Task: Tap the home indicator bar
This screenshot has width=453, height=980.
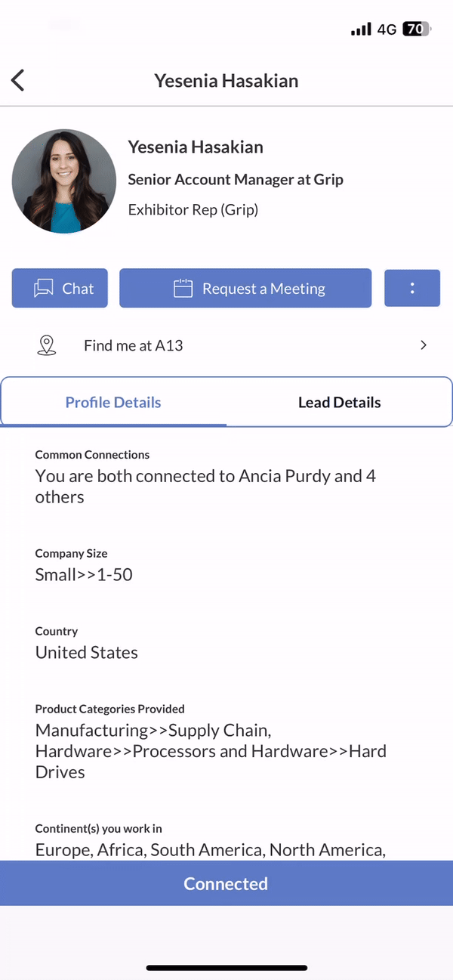Action: [x=226, y=967]
